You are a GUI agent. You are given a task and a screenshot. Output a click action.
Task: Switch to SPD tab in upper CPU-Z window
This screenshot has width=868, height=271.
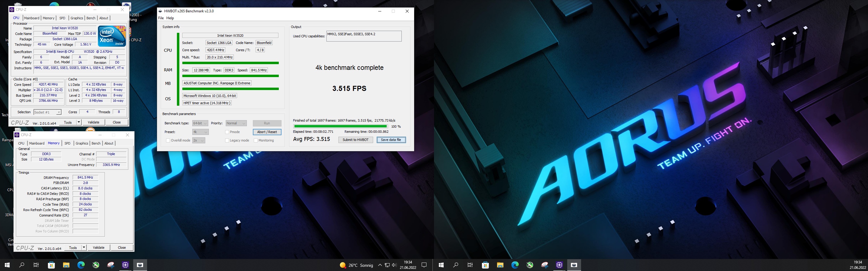click(x=62, y=18)
